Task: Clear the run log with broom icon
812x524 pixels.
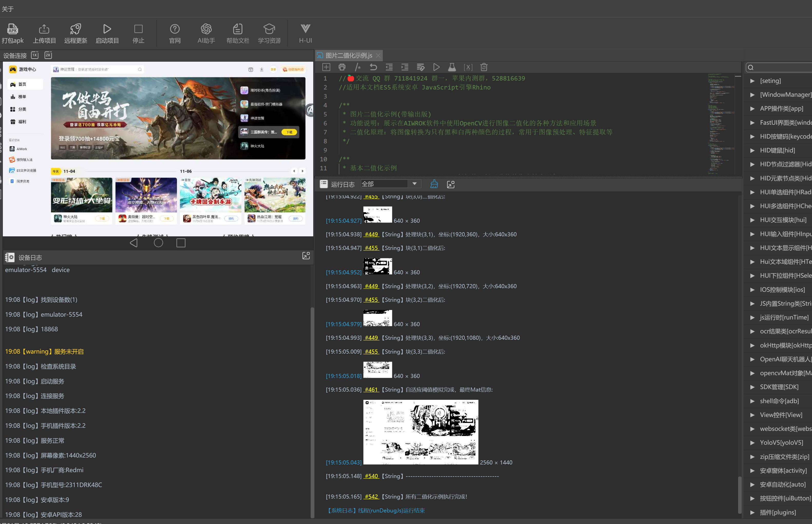Action: 434,184
